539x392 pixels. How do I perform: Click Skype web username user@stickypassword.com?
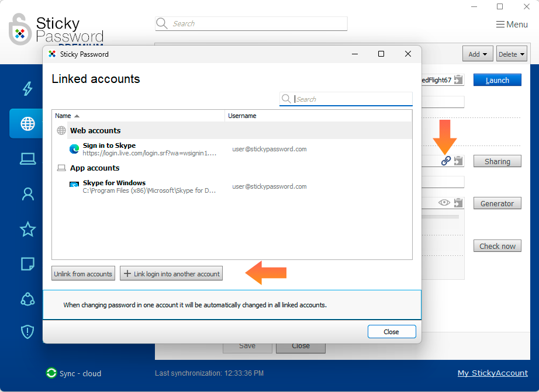pyautogui.click(x=269, y=149)
